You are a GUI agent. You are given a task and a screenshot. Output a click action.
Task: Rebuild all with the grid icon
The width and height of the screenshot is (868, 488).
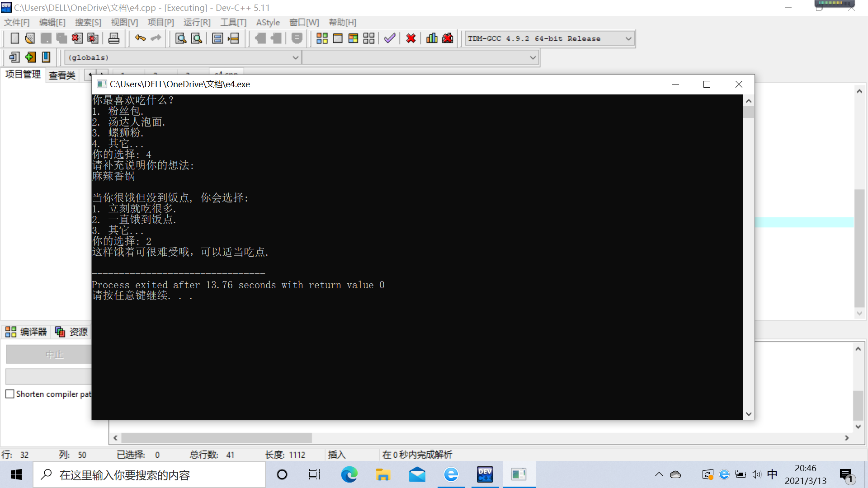pyautogui.click(x=369, y=38)
